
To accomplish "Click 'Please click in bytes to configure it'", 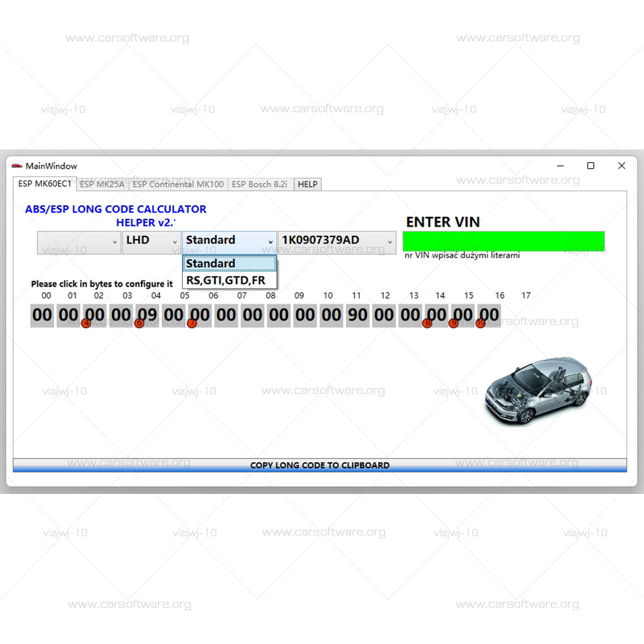I will (102, 284).
